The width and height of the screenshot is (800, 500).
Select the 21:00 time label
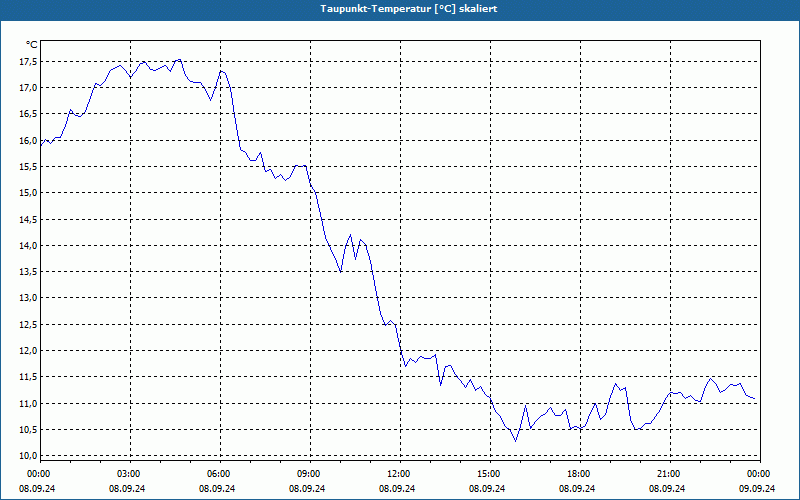click(669, 474)
